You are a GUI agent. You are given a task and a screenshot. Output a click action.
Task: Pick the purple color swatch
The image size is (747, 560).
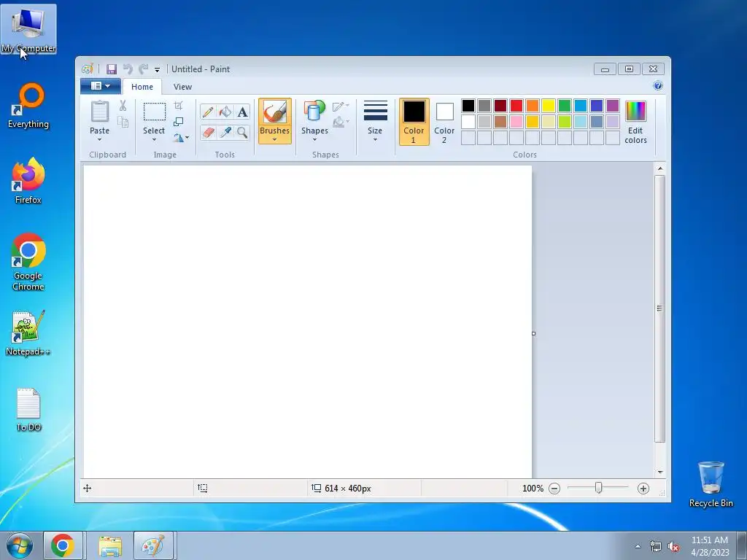(x=613, y=106)
